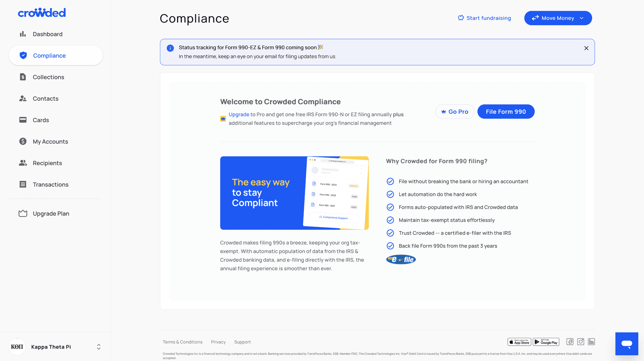Go to Dashboard menu item
The width and height of the screenshot is (644, 361).
coord(56,34)
